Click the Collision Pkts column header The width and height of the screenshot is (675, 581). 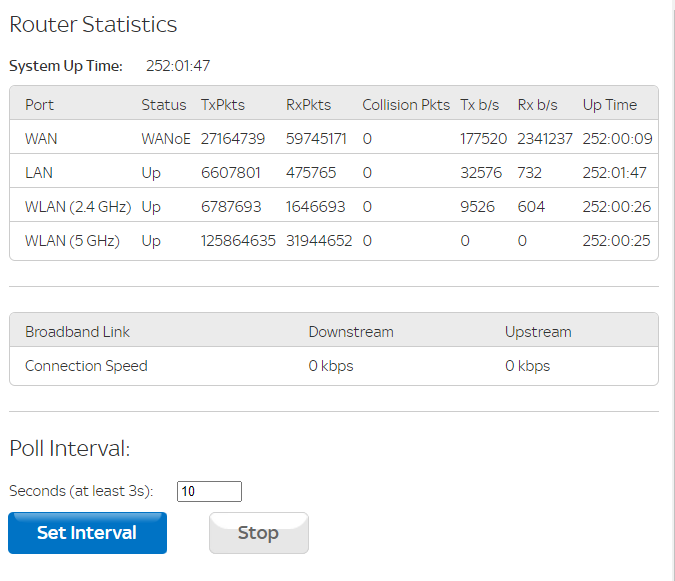click(x=406, y=105)
